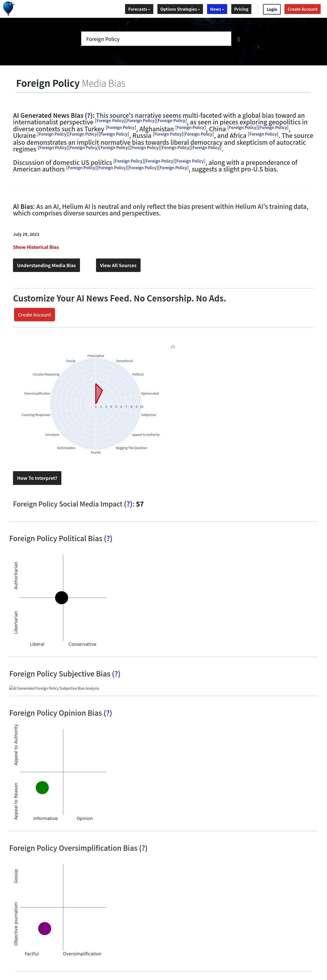Click the How To Interpret button
Viewport: 327px width, 980px height.
coord(37,478)
